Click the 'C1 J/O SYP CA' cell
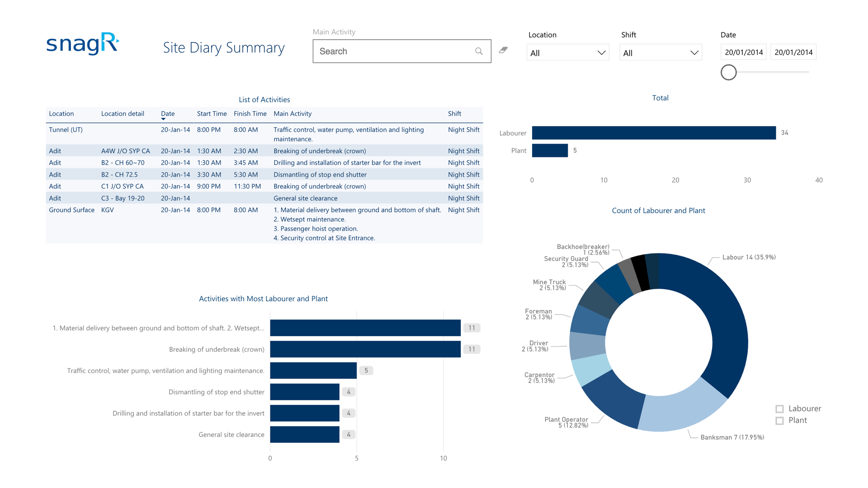Screen dimensions: 868x488 click(x=122, y=186)
